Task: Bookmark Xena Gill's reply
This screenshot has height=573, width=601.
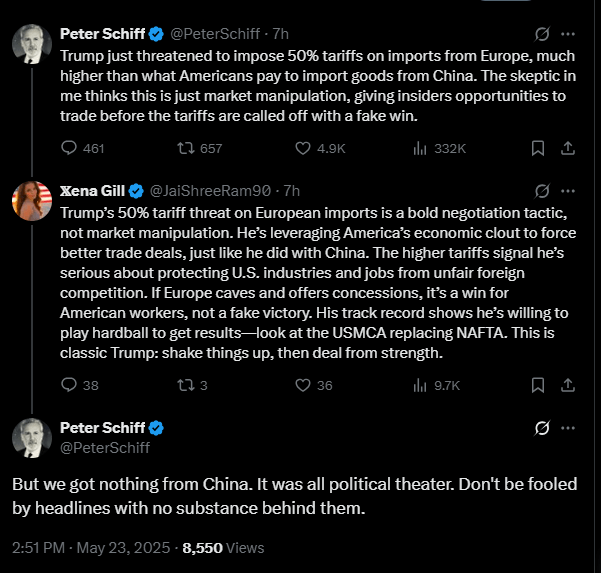Action: pos(538,384)
